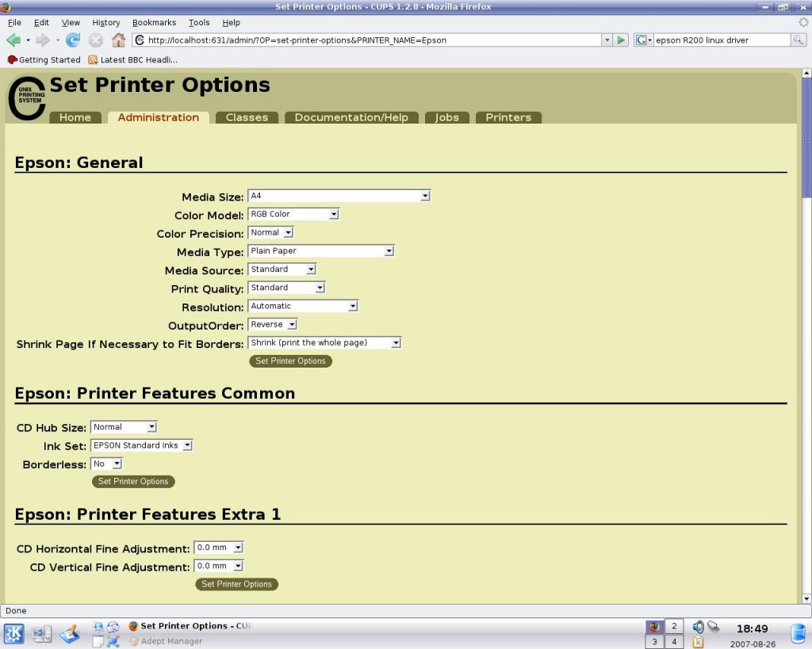Switch to the CUPS Home tab
Screen dimensions: 812x649
tap(75, 117)
